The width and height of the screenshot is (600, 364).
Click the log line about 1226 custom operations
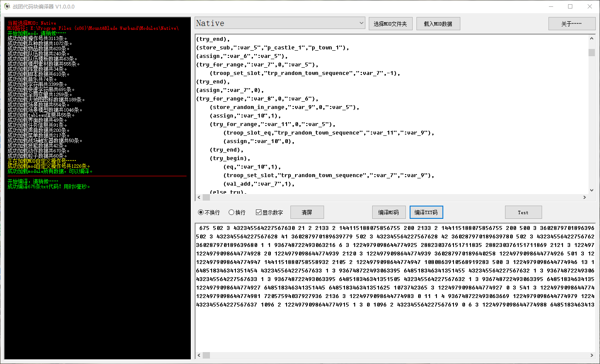pos(49,166)
